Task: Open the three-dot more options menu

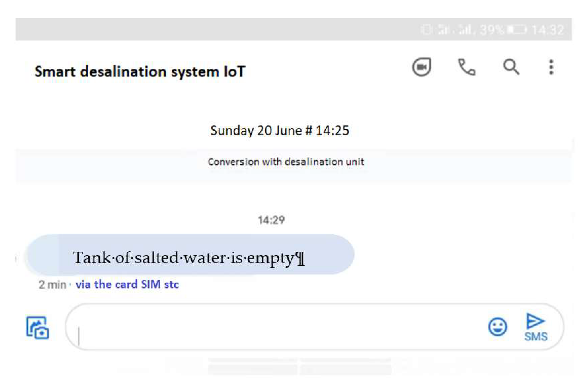Action: [x=551, y=67]
